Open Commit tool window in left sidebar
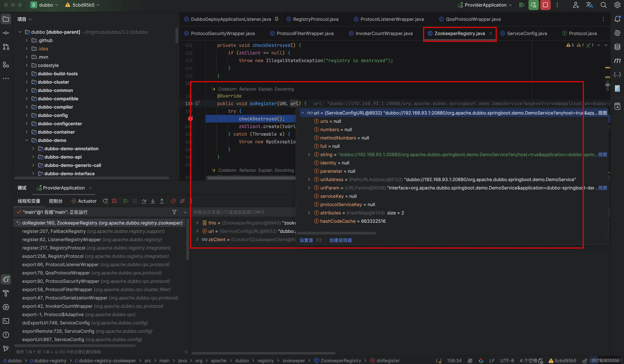 [6, 33]
